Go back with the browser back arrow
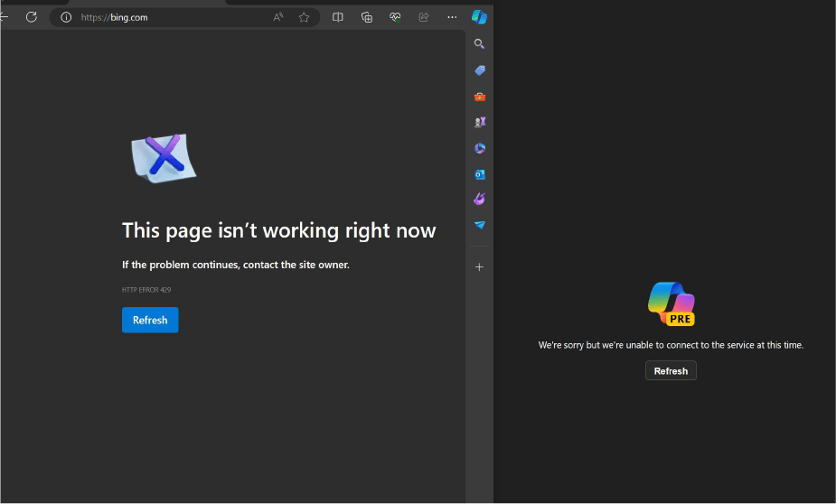This screenshot has height=504, width=836. pyautogui.click(x=4, y=17)
